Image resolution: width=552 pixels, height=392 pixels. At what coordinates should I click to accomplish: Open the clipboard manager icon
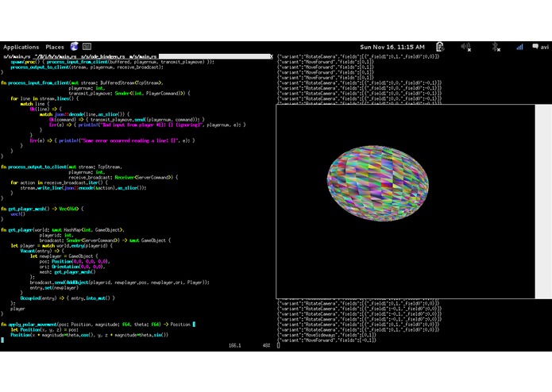(440, 46)
